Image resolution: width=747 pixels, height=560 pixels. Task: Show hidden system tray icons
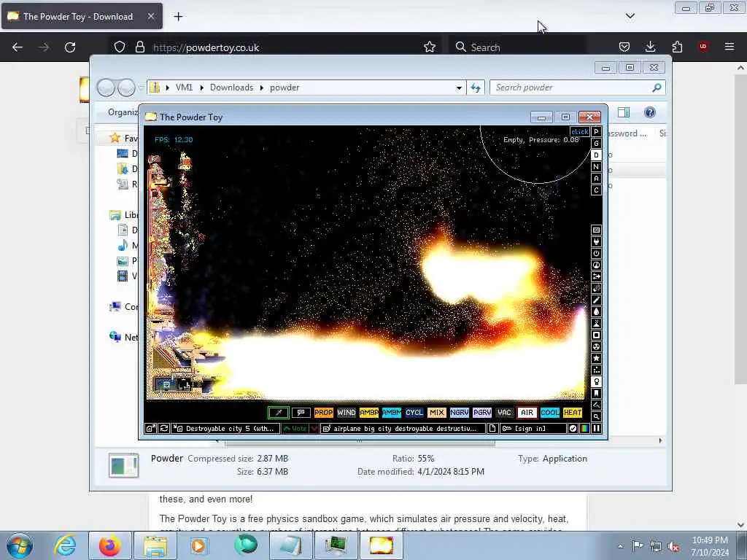click(x=620, y=546)
